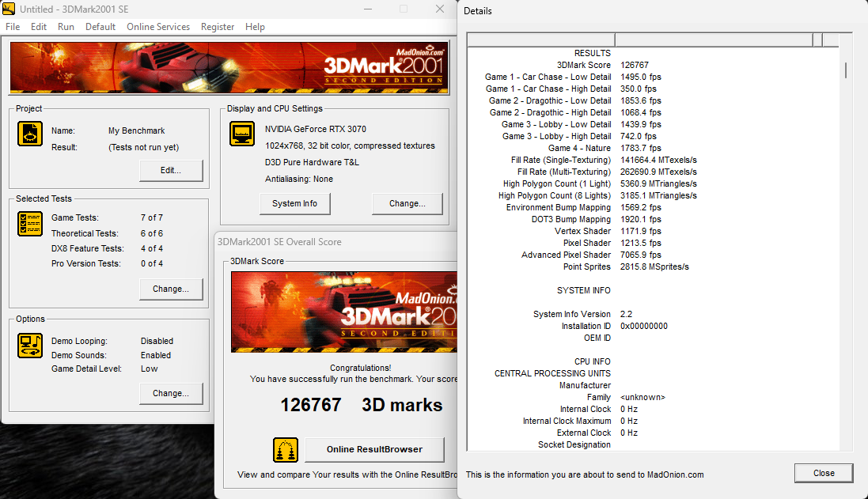Image resolution: width=868 pixels, height=499 pixels.
Task: Open the Default menu
Action: pos(100,27)
